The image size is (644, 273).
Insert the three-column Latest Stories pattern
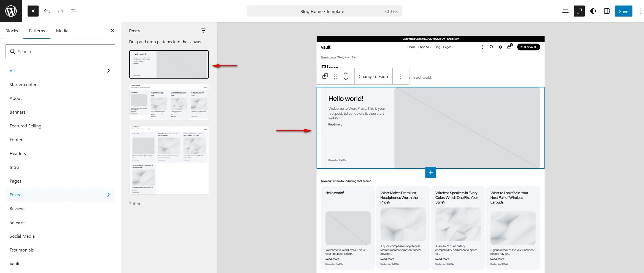pyautogui.click(x=169, y=160)
